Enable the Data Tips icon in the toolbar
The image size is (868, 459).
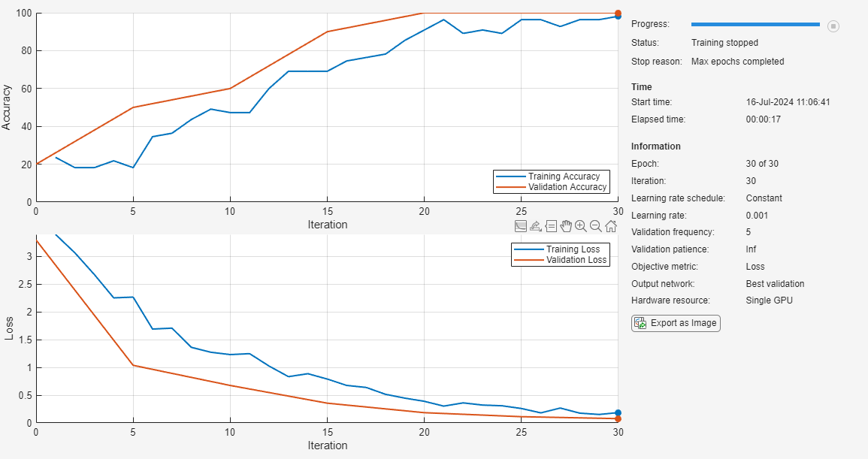[551, 225]
